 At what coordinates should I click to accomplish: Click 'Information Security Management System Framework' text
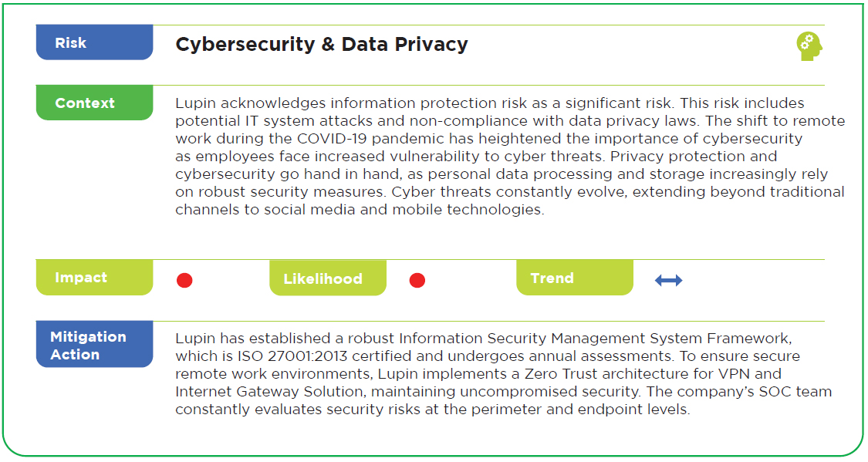(595, 338)
